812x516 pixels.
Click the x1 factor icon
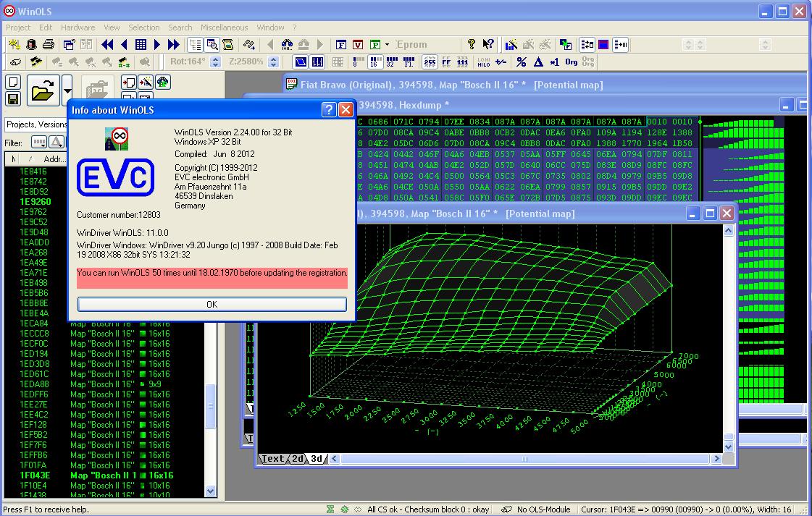(x=555, y=62)
